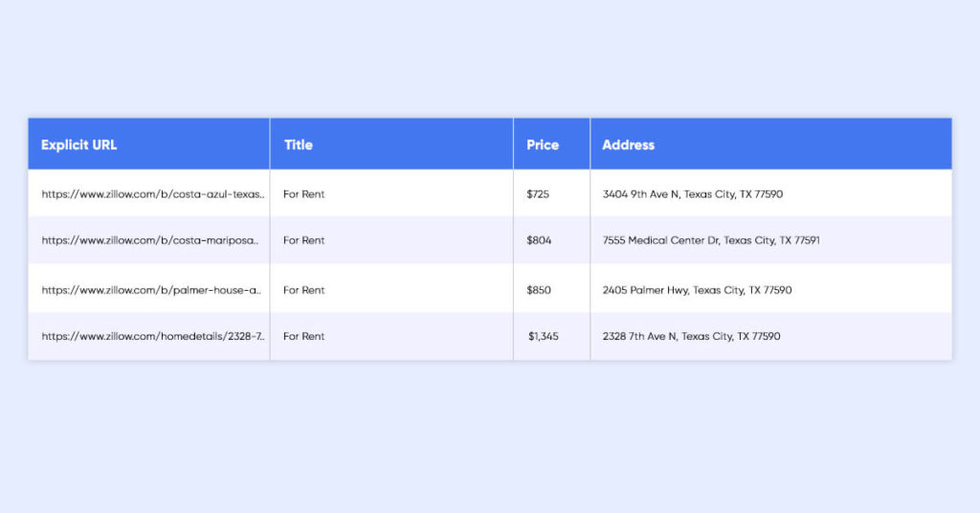
Task: Click address 2405 Palmer Hwy
Action: click(x=697, y=290)
